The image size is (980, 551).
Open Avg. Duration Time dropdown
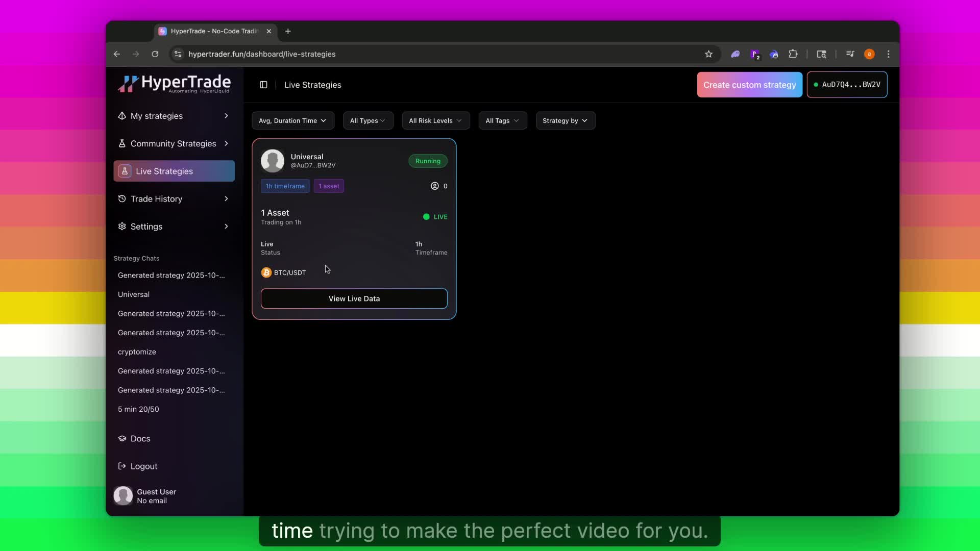point(292,121)
